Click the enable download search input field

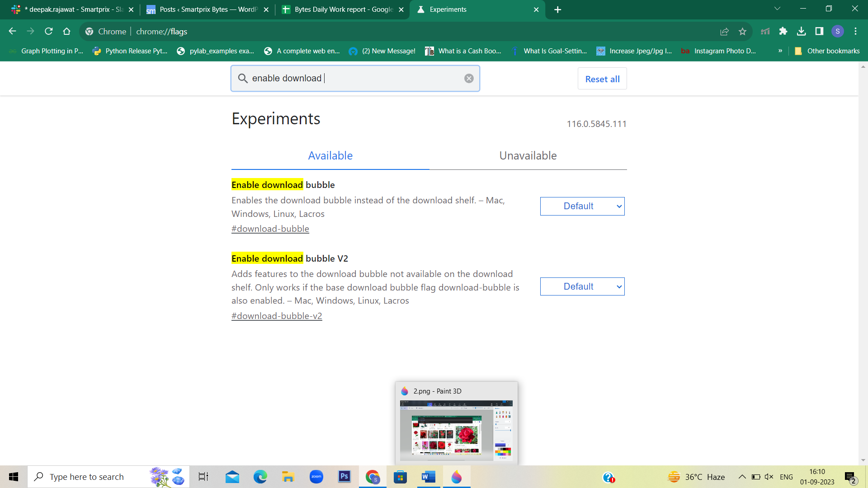pyautogui.click(x=355, y=78)
